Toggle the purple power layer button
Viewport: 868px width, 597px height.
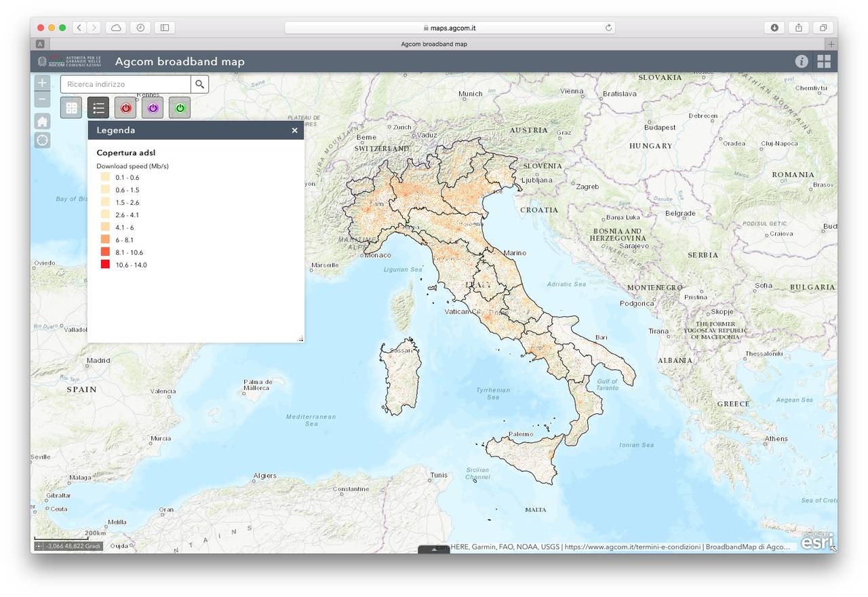point(153,108)
